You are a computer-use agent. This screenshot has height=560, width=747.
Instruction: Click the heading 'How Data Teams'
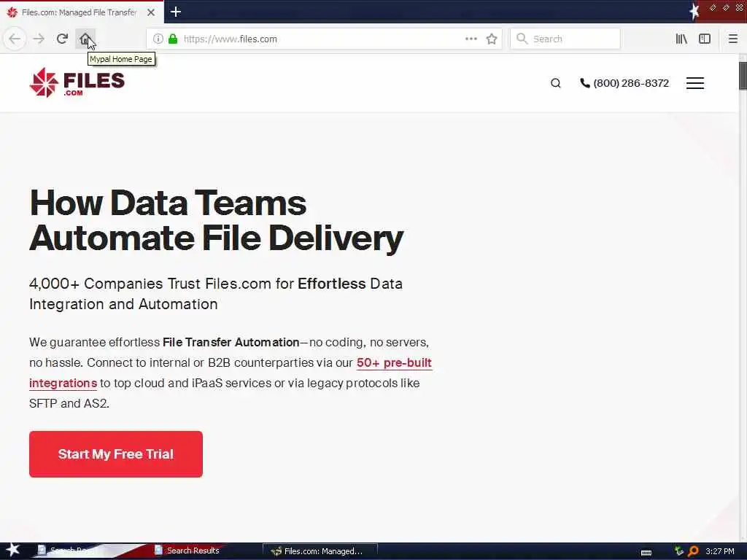point(168,203)
